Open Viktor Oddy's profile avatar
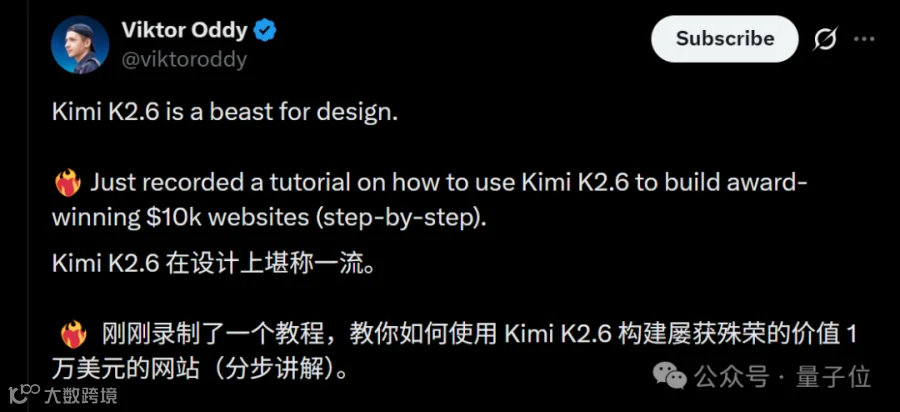This screenshot has height=412, width=900. click(x=80, y=44)
